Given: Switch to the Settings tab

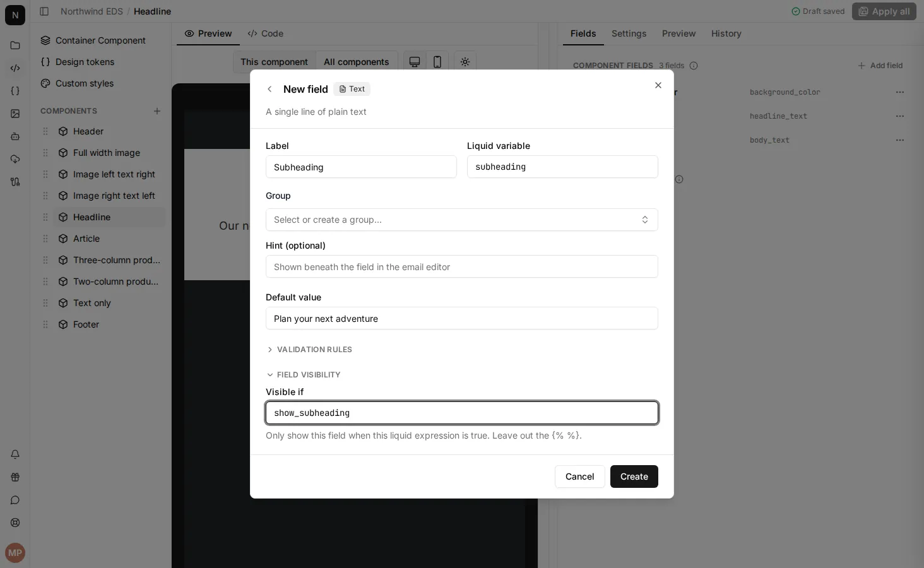Looking at the screenshot, I should click(629, 33).
